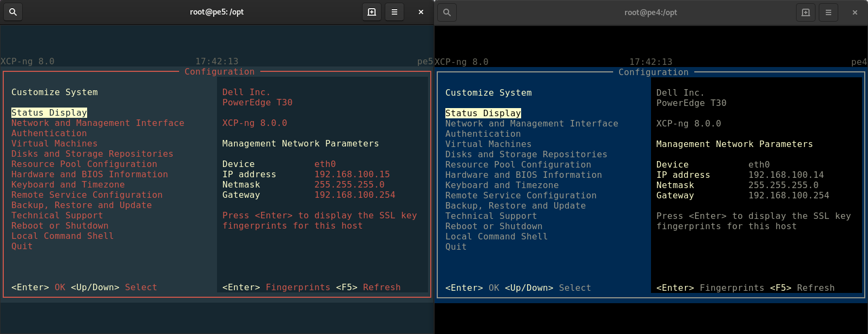Screen dimensions: 868x334
Task: Select Authentication in the pe5 menu
Action: coord(49,133)
